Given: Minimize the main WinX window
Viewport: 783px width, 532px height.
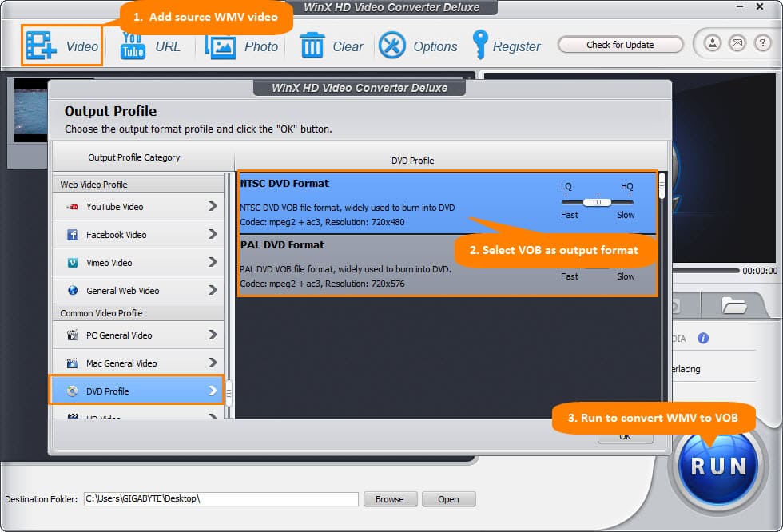Looking at the screenshot, I should tap(740, 6).
